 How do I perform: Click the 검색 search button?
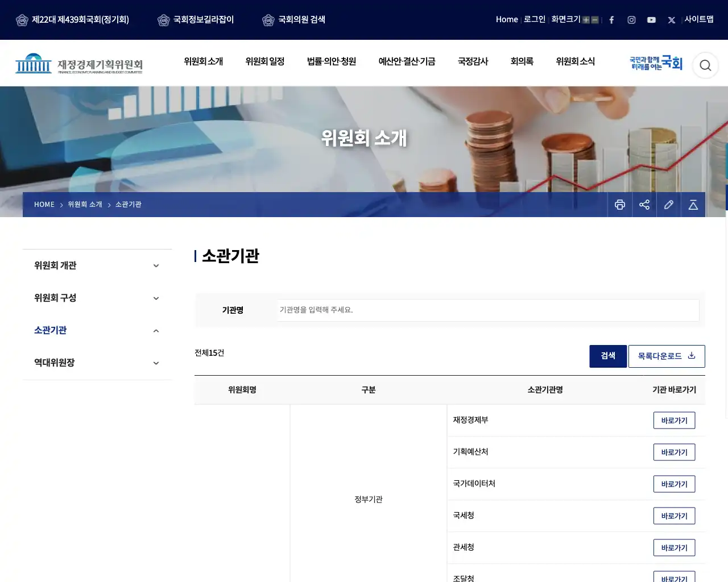point(608,356)
